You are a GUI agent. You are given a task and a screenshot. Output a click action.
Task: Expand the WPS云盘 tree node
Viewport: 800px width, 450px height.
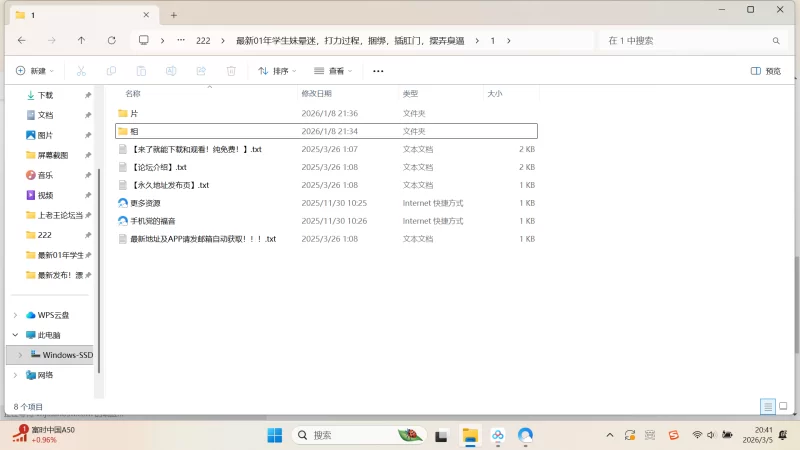tap(14, 315)
